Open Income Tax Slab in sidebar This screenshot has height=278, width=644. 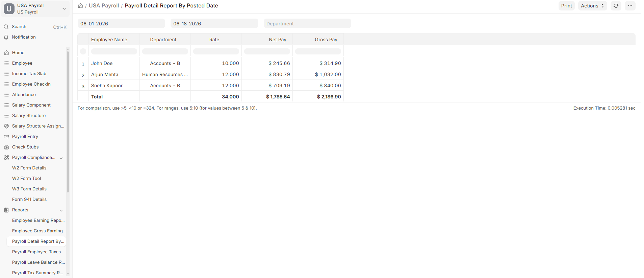(29, 74)
